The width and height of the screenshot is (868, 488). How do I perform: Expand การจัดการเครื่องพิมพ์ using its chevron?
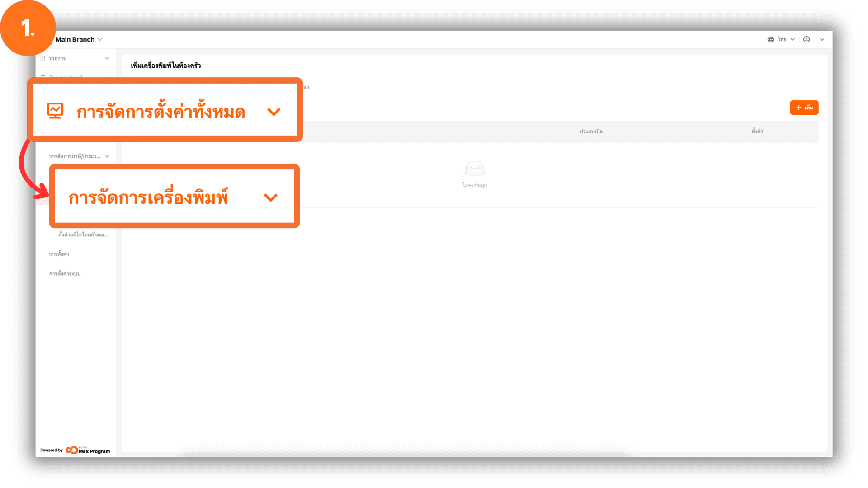[x=271, y=197]
